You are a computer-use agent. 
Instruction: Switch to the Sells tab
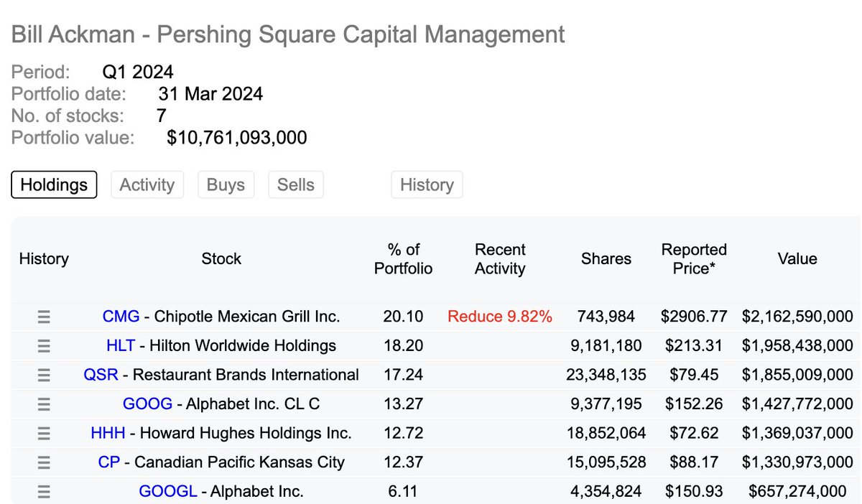[296, 185]
